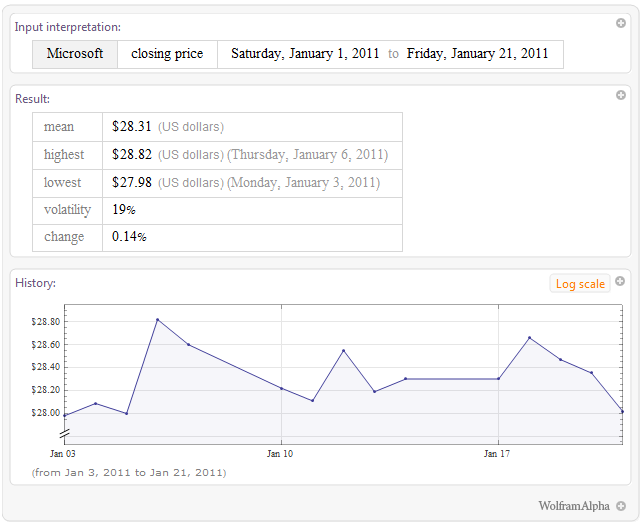The height and width of the screenshot is (524, 643).
Task: Click the highest price row value $28.82
Action: (x=132, y=155)
